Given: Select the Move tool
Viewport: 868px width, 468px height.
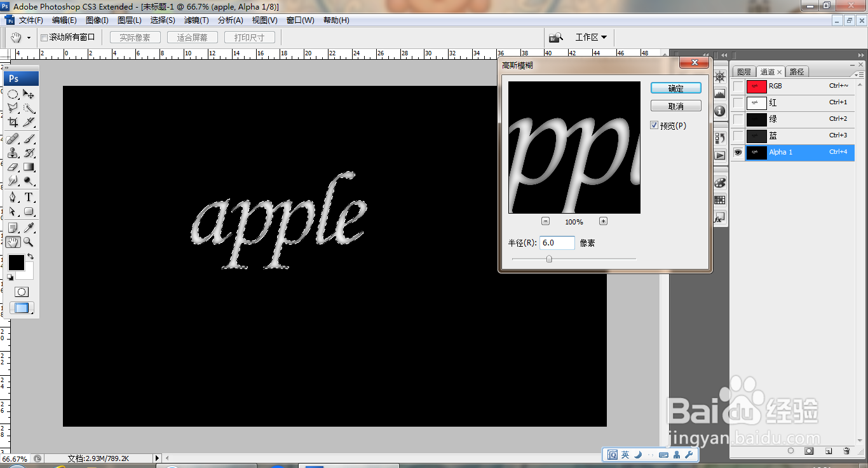Looking at the screenshot, I should pos(29,94).
